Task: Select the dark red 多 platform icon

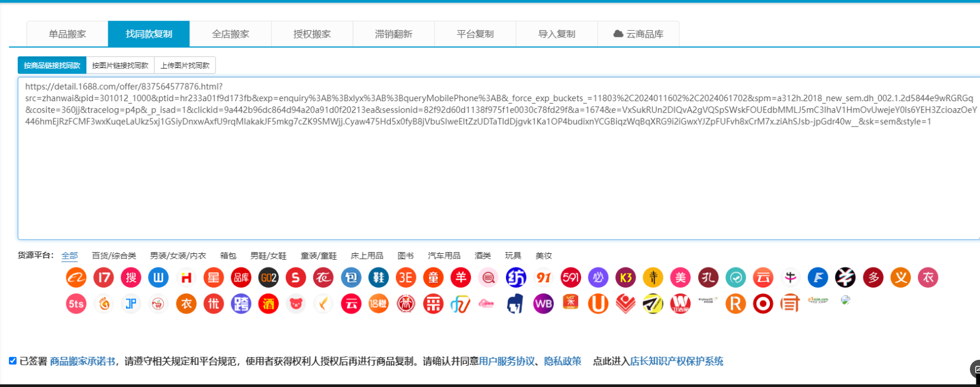Action: click(x=873, y=278)
